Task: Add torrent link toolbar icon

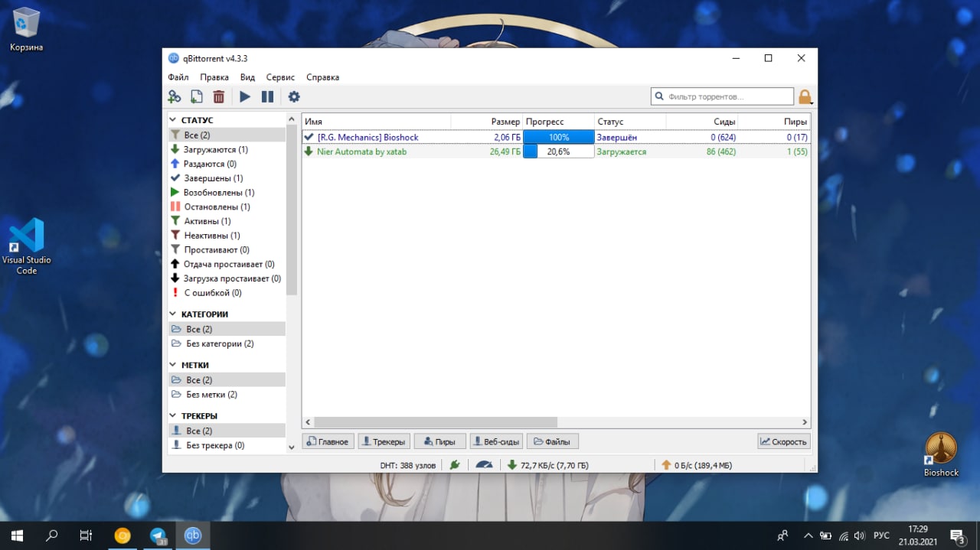Action: coord(175,96)
